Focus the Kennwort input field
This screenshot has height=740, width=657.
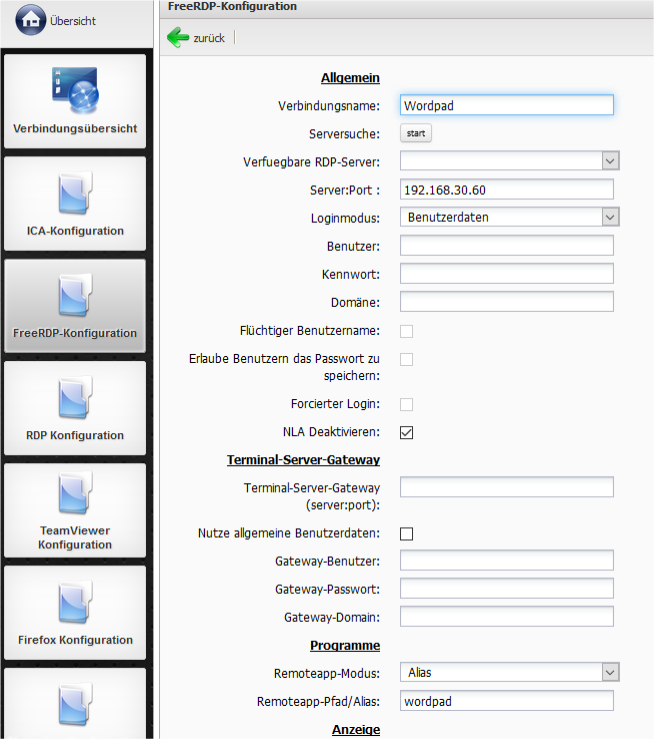coord(506,274)
